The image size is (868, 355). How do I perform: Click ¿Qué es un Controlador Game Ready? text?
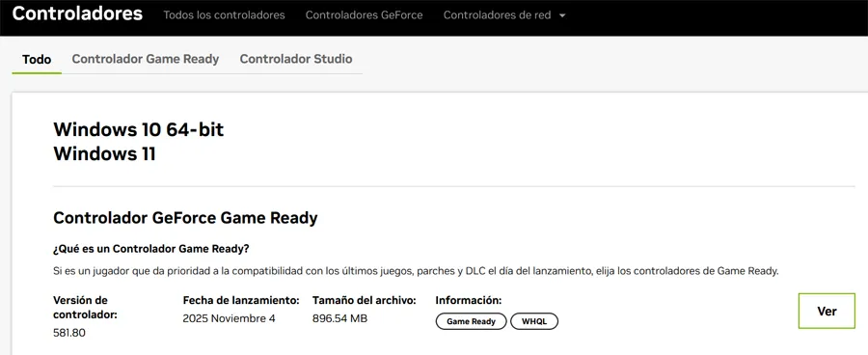click(x=151, y=249)
